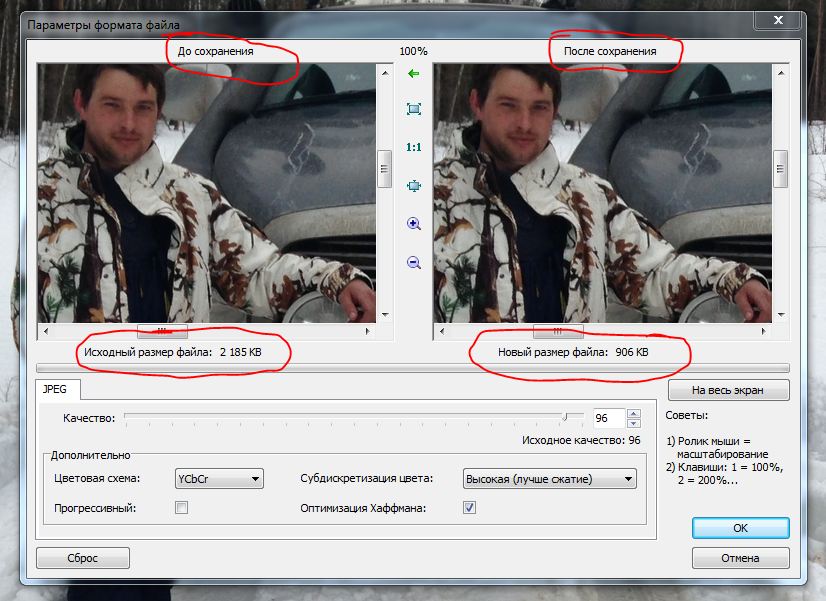Click the fit-to-window frame icon

(413, 109)
